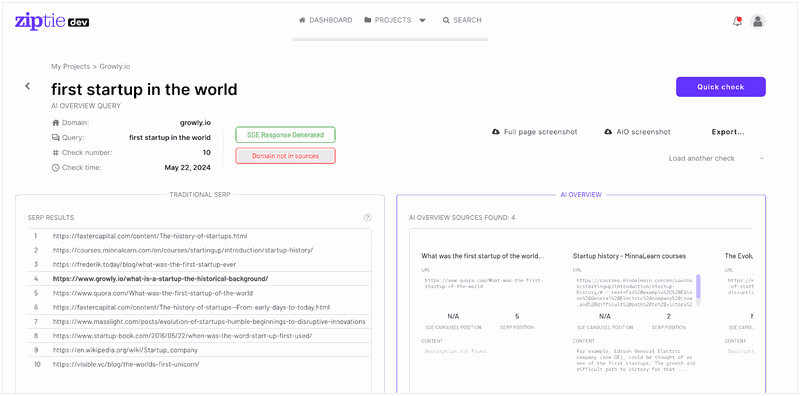The image size is (800, 396).
Task: Click the hash icon beside Check number
Action: [56, 153]
